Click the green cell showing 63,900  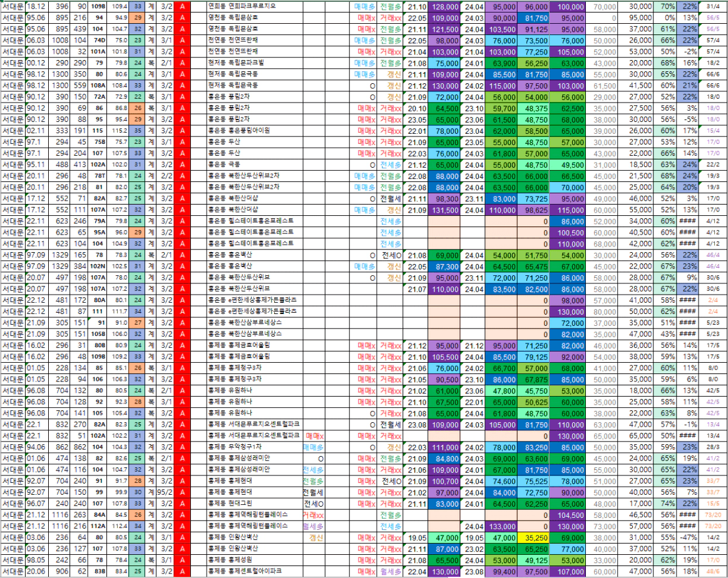(x=501, y=63)
